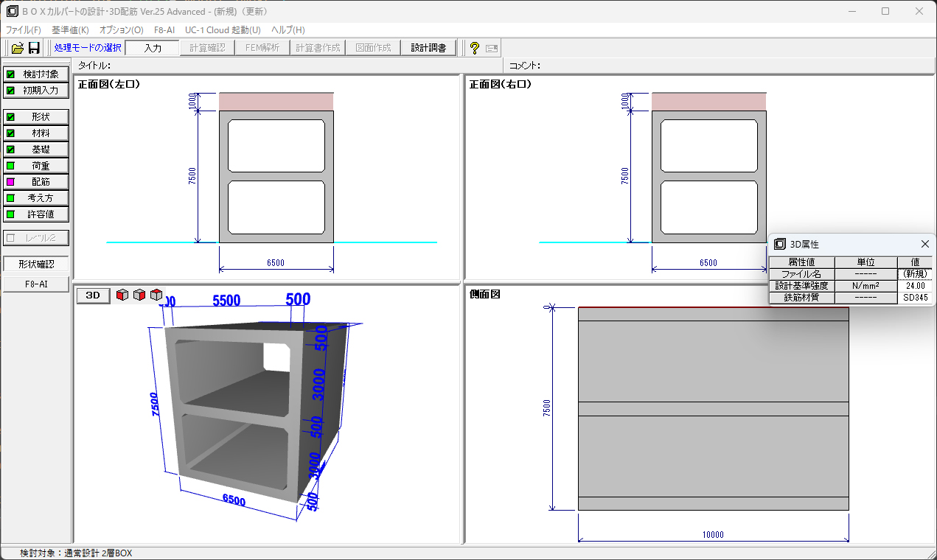Viewport: 937px width, 560px height.
Task: Click the 正面図(右口) drawing box
Action: click(709, 176)
